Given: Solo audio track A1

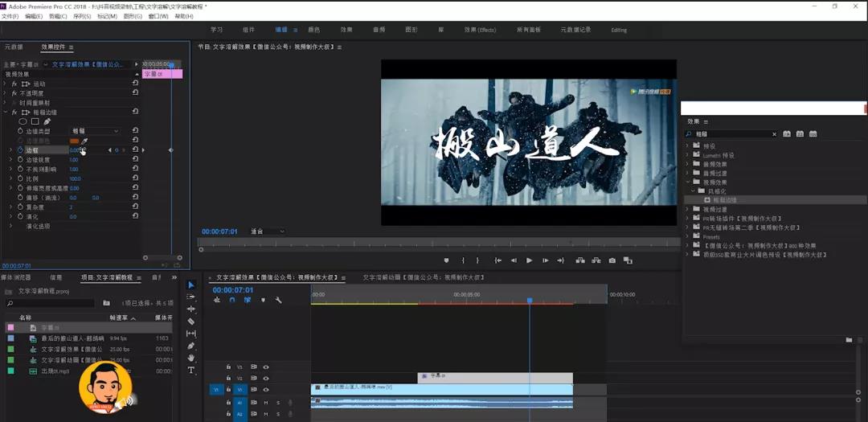Looking at the screenshot, I should click(278, 403).
